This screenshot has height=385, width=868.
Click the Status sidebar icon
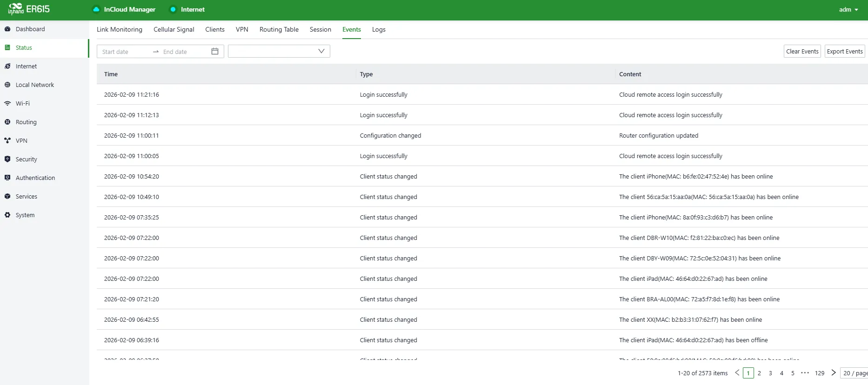(x=7, y=47)
